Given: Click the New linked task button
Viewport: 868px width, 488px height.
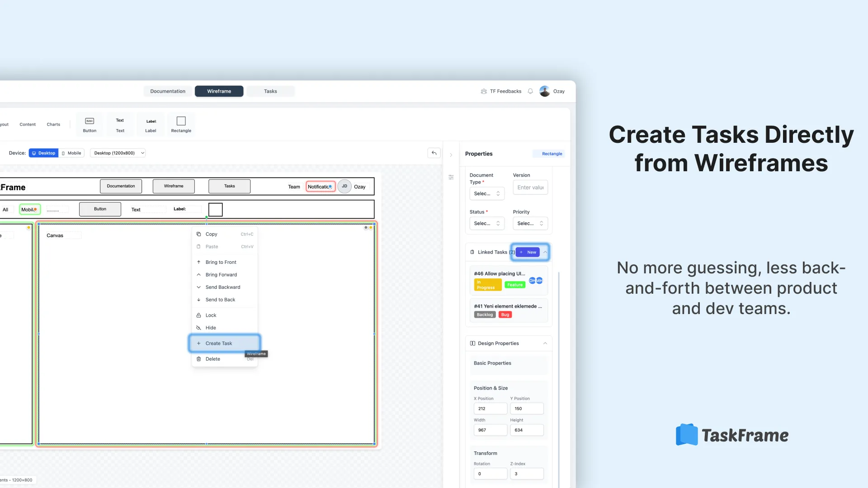Looking at the screenshot, I should tap(528, 252).
